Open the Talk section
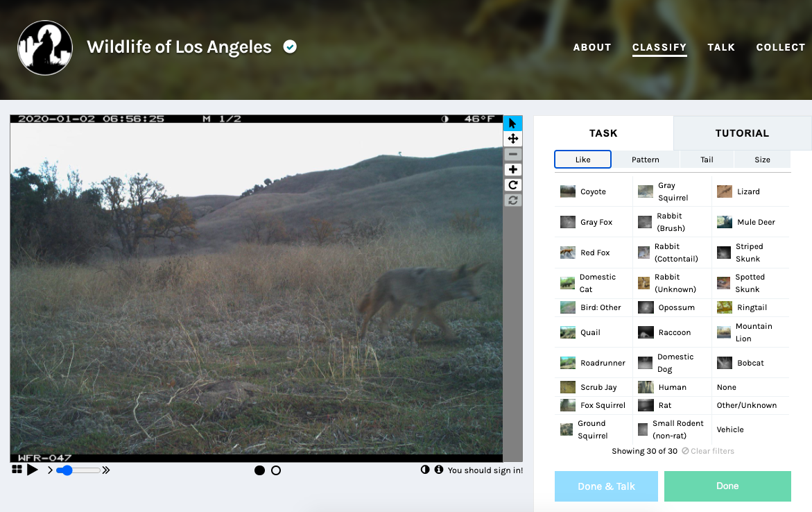 (x=721, y=47)
